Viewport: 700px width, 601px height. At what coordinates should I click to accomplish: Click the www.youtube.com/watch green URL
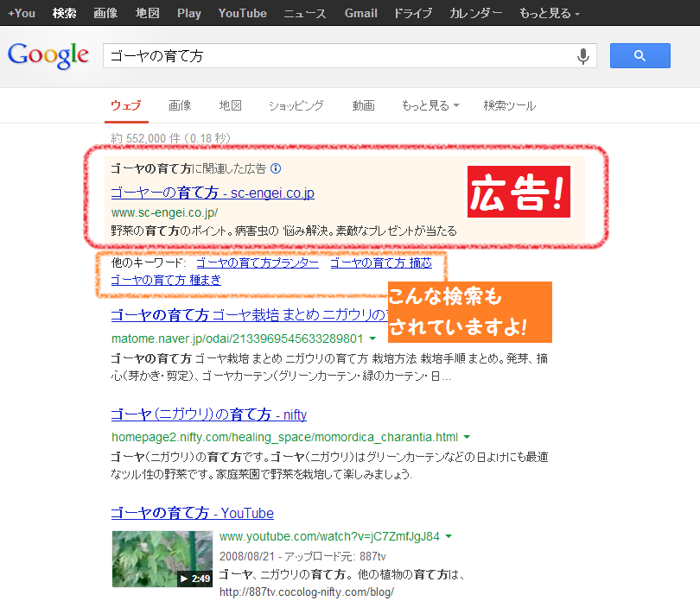[329, 536]
